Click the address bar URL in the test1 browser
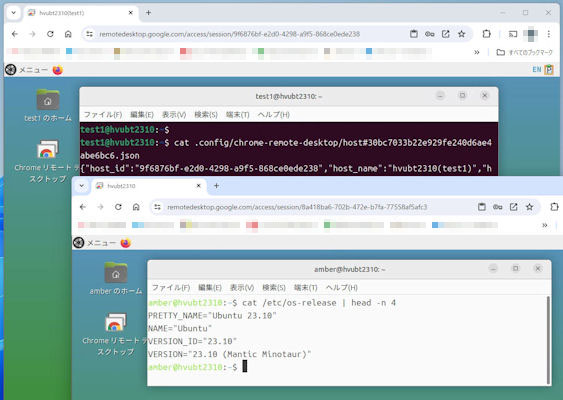This screenshot has height=400, width=563. [230, 34]
